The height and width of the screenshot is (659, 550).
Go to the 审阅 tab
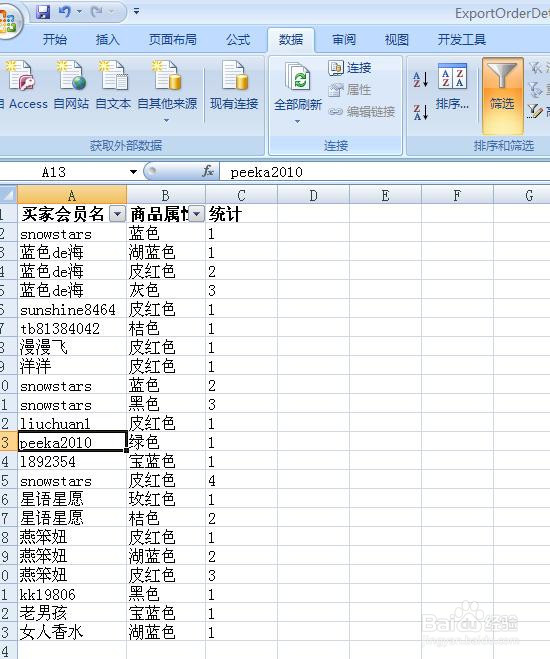point(344,40)
